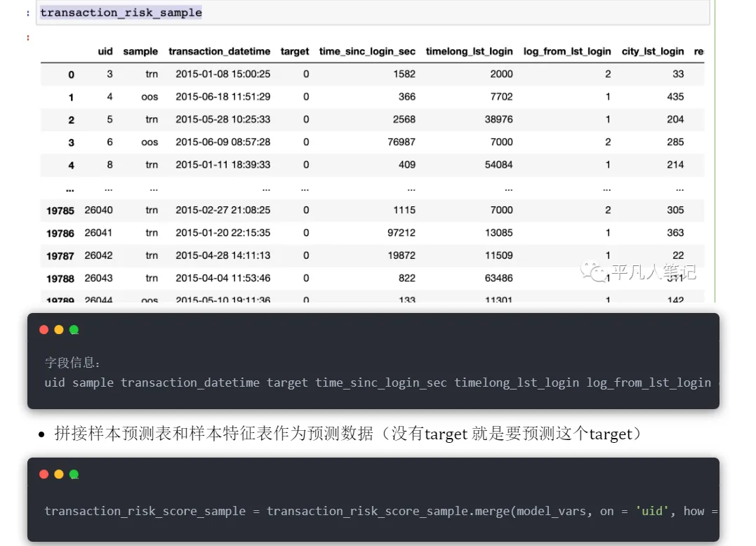Select datetime cell 2015-02-27 21:08:25

tap(223, 210)
